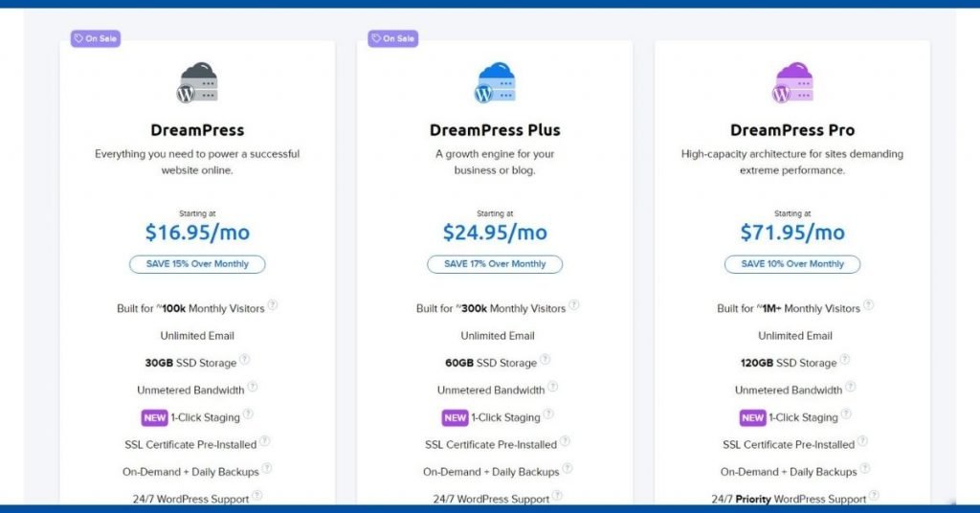Click the 'Built for ~1M+ Monthly Visitors' text
980x513 pixels.
click(789, 309)
